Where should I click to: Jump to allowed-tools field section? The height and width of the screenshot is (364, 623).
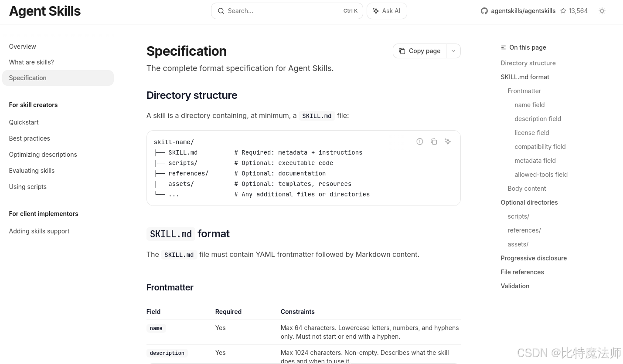[541, 175]
